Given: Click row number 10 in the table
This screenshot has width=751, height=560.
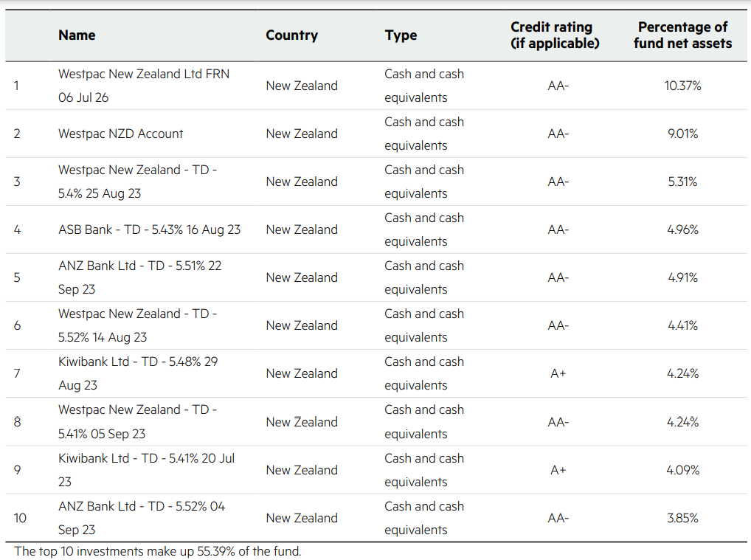Looking at the screenshot, I should point(20,518).
